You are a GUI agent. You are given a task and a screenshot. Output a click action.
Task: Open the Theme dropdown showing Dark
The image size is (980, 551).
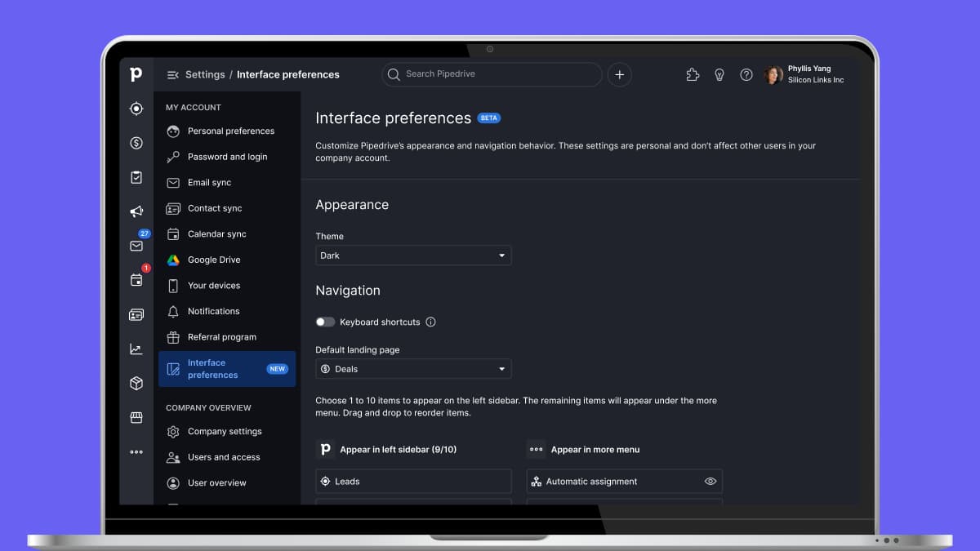coord(413,255)
